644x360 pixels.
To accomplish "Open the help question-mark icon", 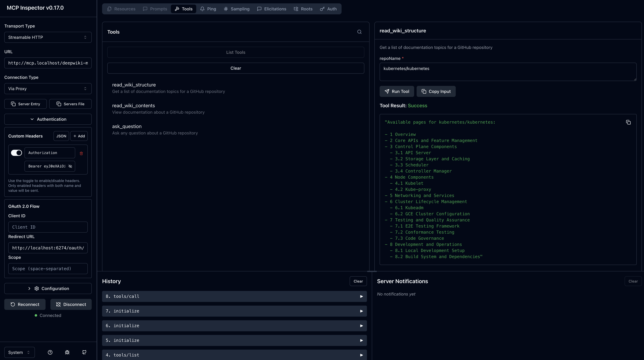I will click(50, 352).
